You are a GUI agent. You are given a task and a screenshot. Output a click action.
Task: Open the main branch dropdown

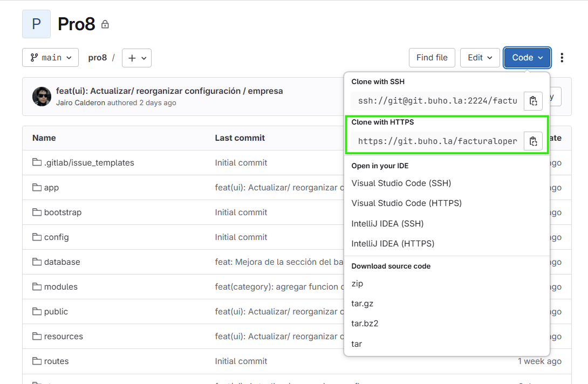coord(50,57)
